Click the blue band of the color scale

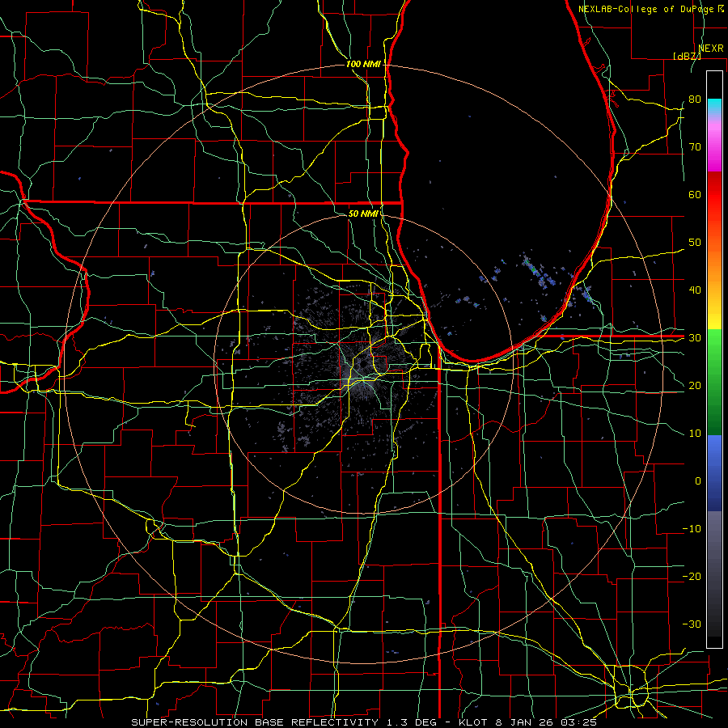click(714, 472)
